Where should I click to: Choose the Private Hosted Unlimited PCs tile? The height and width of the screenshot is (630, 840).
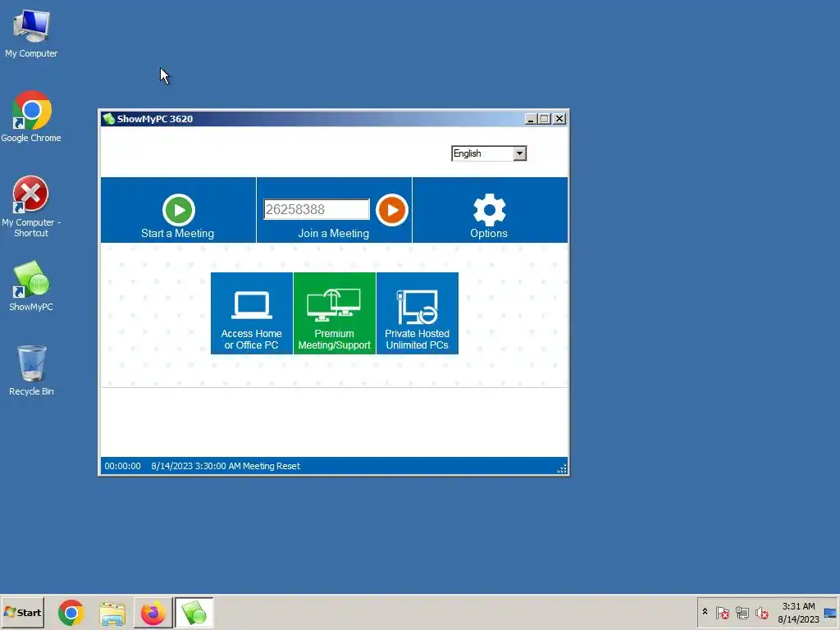pos(418,313)
